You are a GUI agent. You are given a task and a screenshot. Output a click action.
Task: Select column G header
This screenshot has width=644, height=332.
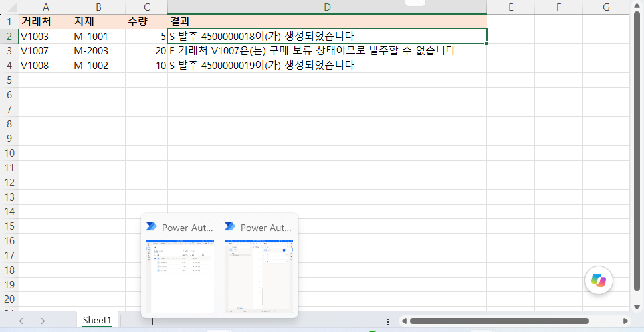(606, 7)
